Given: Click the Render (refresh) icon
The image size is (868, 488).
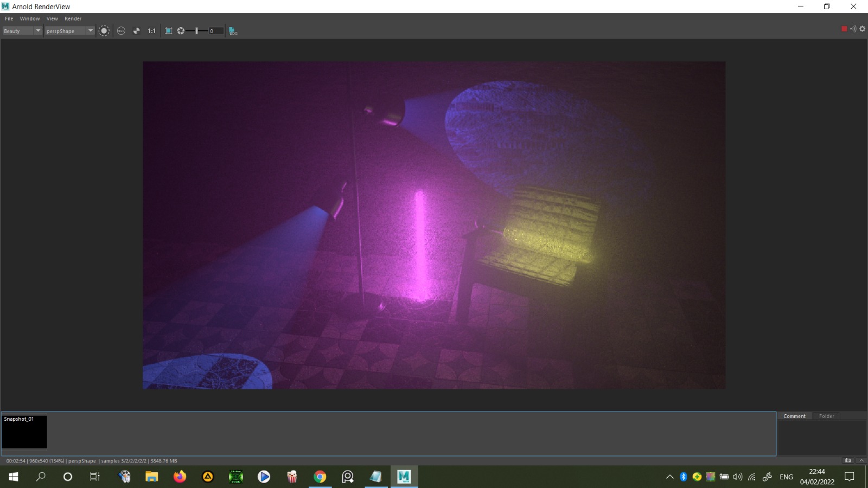Looking at the screenshot, I should 103,31.
